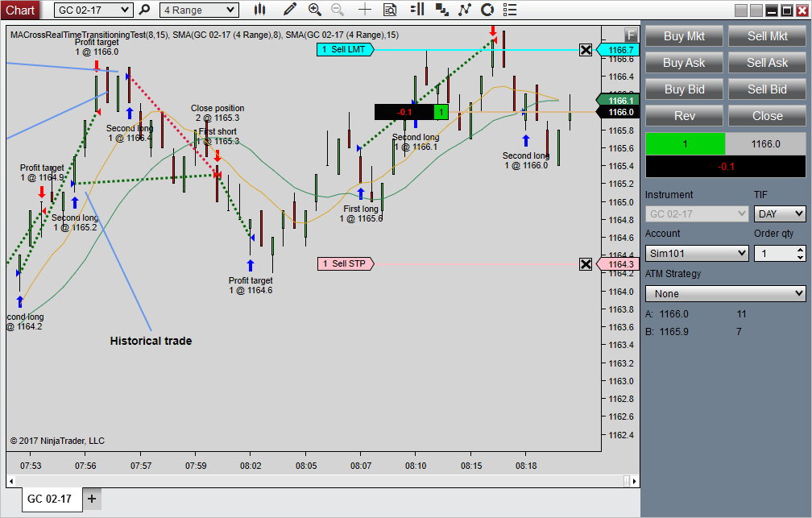The height and width of the screenshot is (518, 812).
Task: Click the Sell Bid button
Action: point(768,89)
